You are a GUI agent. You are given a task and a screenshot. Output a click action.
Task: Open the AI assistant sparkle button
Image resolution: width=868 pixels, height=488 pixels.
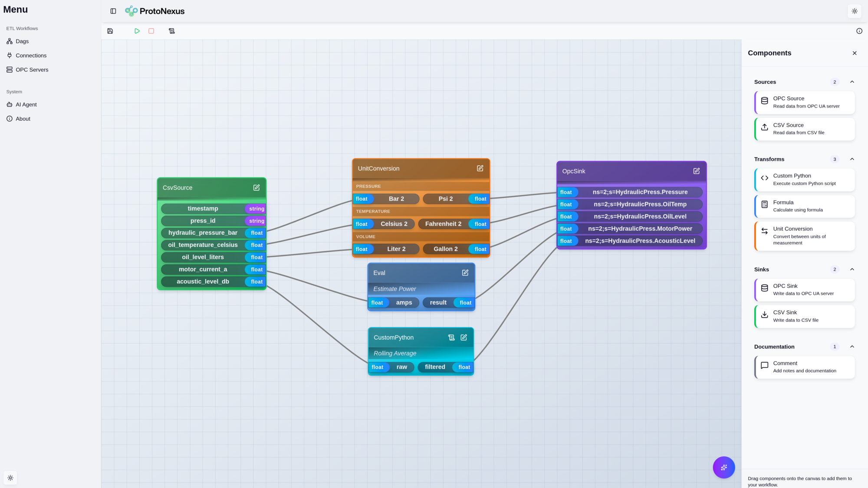(723, 467)
